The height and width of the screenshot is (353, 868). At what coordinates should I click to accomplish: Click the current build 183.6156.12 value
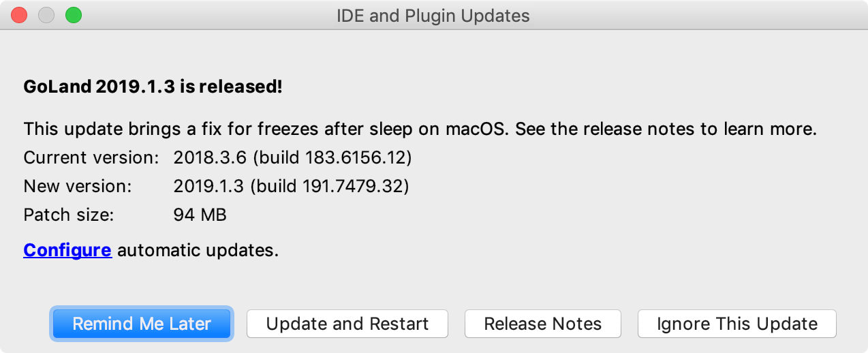click(293, 158)
